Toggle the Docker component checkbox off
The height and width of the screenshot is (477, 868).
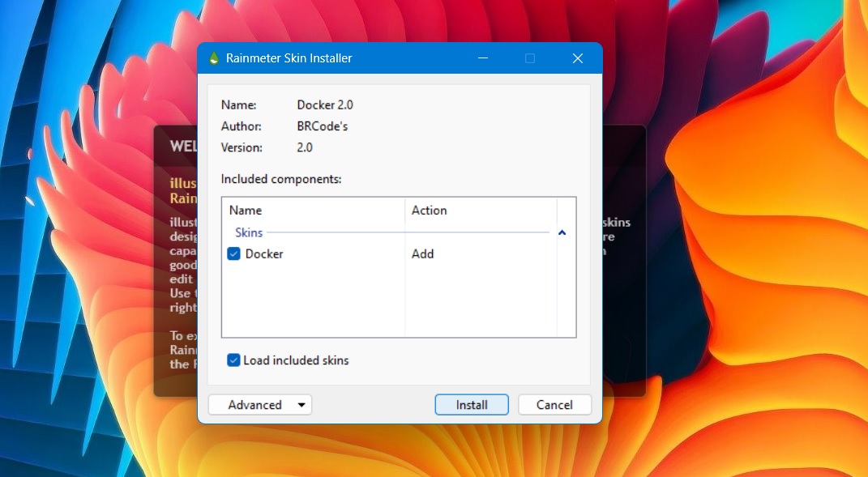pos(234,253)
